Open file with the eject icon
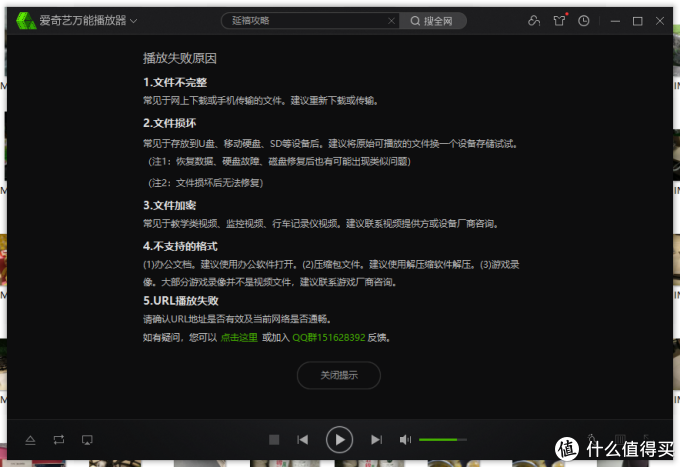Screen dimensions: 680x467 click(30, 440)
